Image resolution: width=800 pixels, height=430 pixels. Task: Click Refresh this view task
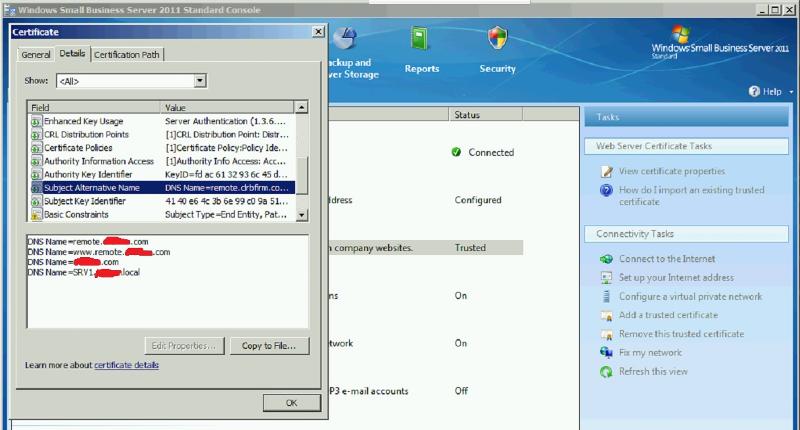click(x=653, y=372)
